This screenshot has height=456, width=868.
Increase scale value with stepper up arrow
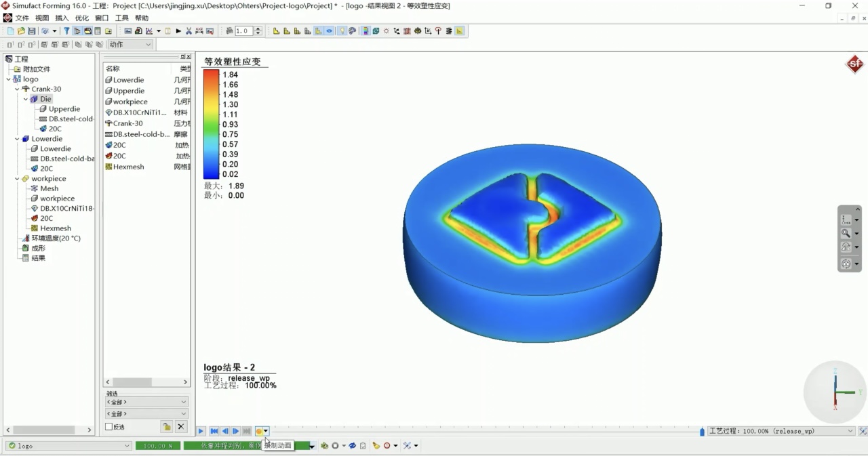(x=258, y=29)
